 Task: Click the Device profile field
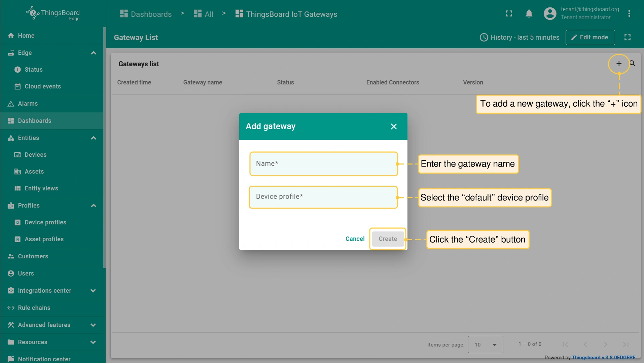coord(323,197)
